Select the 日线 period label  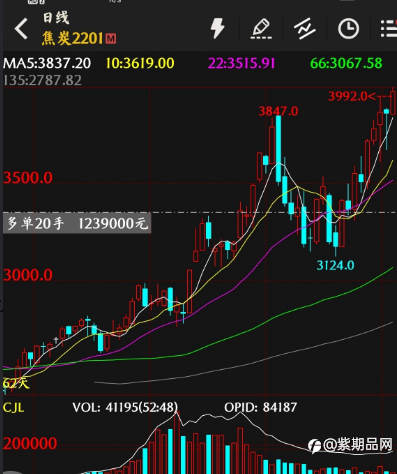(x=56, y=17)
